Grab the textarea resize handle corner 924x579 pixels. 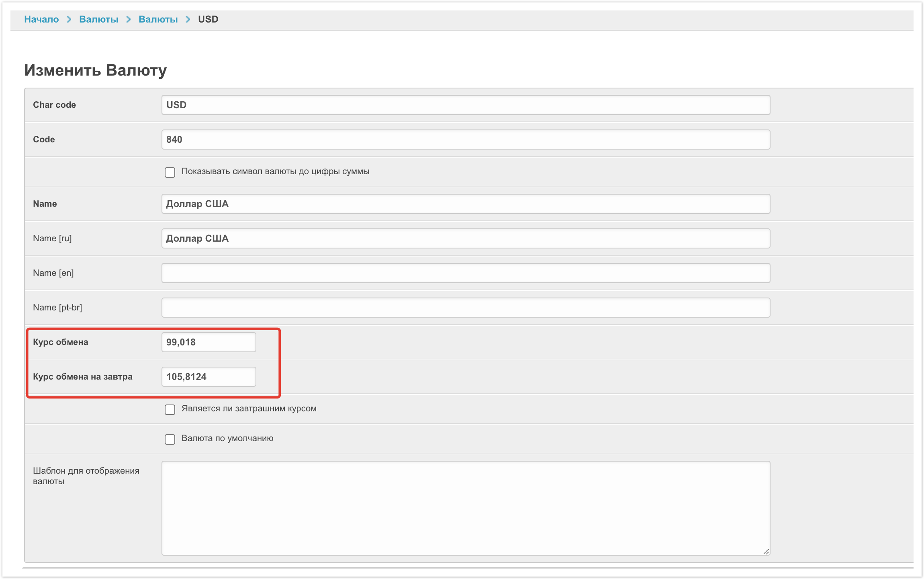point(766,552)
